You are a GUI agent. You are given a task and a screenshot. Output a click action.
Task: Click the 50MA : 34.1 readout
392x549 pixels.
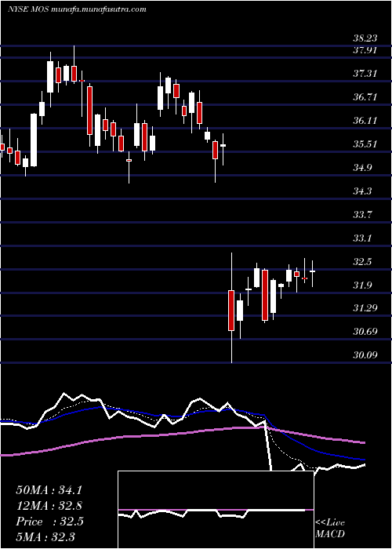pyautogui.click(x=49, y=490)
